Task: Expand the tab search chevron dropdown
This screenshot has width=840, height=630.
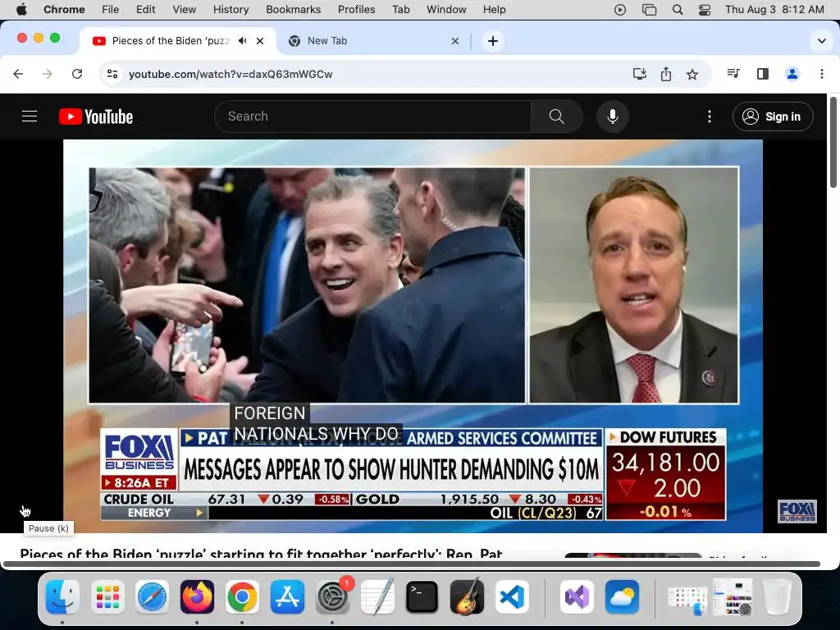Action: point(822,41)
